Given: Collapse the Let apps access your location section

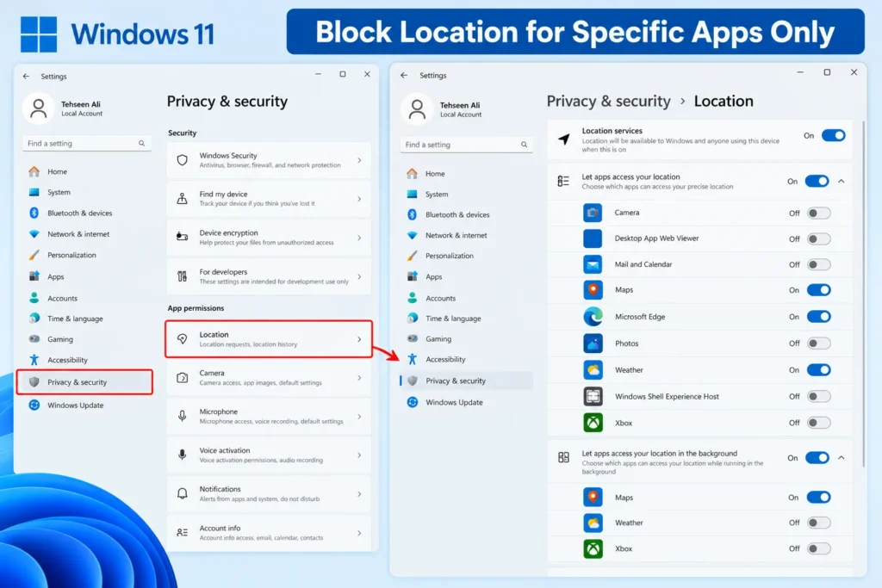Looking at the screenshot, I should (842, 181).
